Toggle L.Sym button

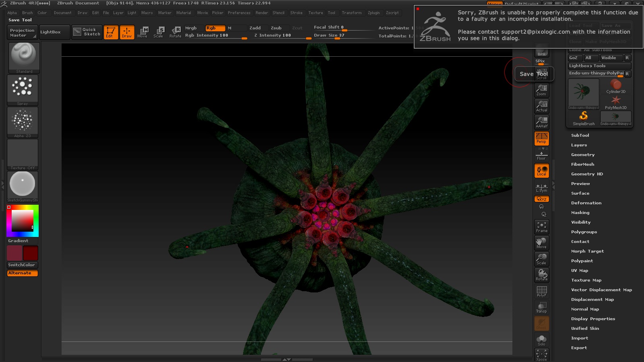pos(542,187)
